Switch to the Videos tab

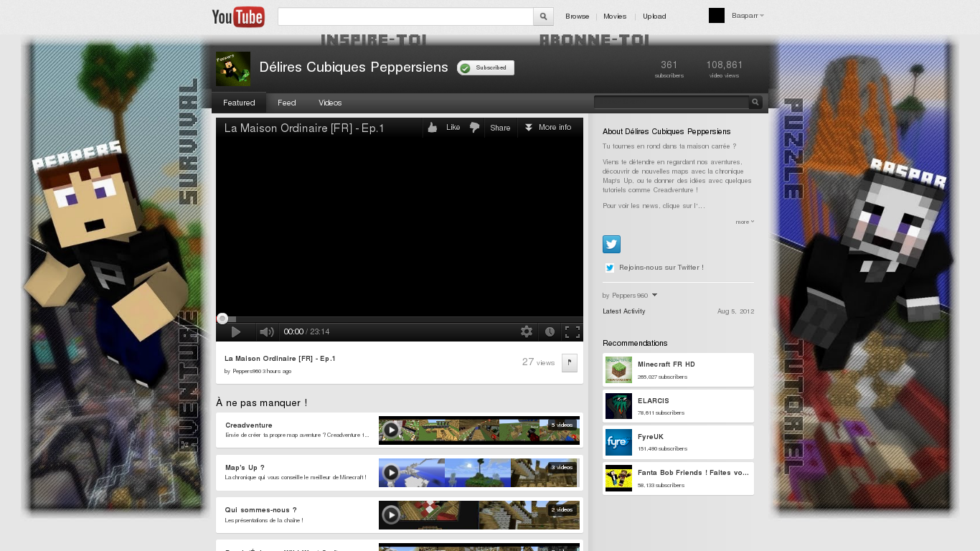[x=330, y=103]
